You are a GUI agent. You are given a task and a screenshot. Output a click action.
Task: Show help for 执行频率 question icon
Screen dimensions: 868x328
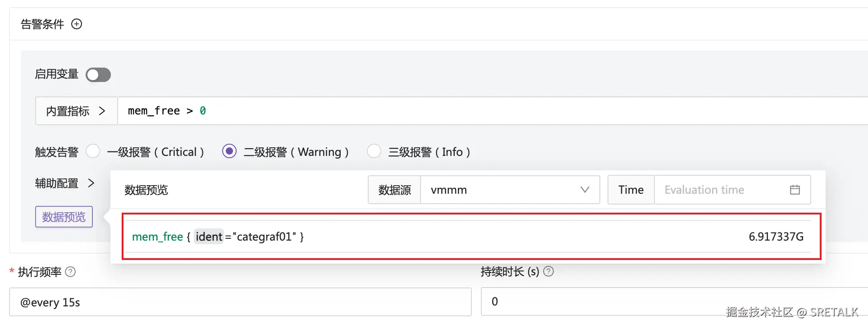[x=70, y=272]
